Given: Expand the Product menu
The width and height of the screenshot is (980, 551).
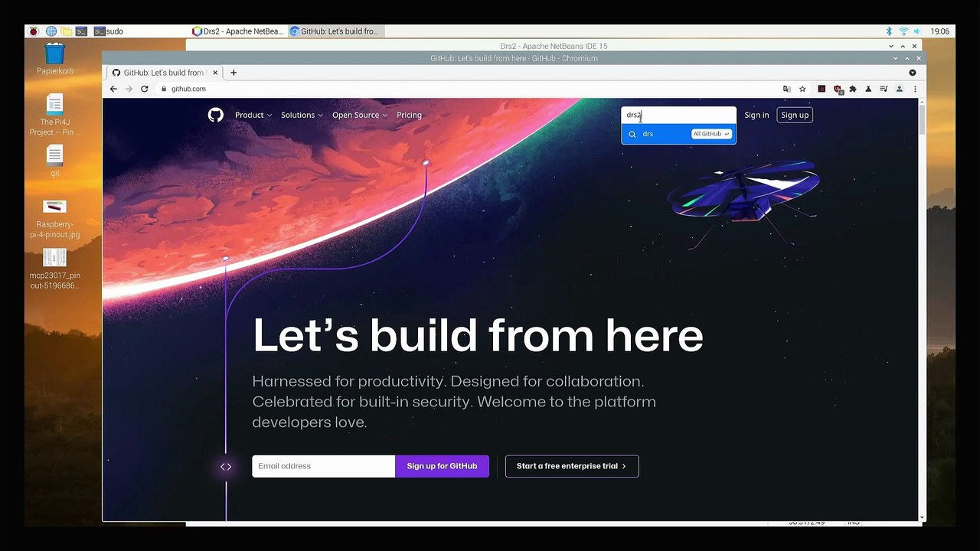Looking at the screenshot, I should [253, 115].
